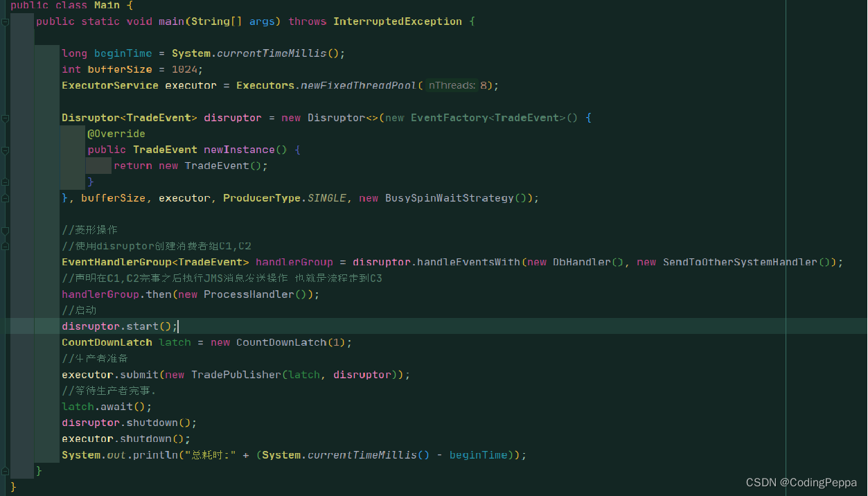
Task: Click the fold-end marker on the C1,C2 comment line
Action: 5,246
